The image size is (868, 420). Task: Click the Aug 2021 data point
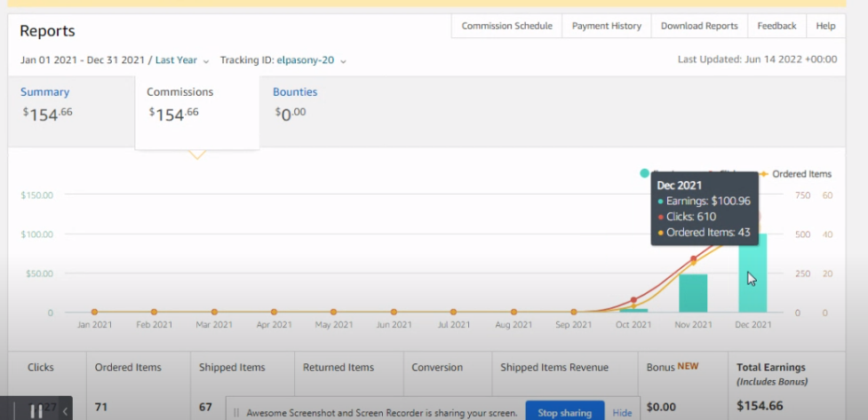point(514,312)
